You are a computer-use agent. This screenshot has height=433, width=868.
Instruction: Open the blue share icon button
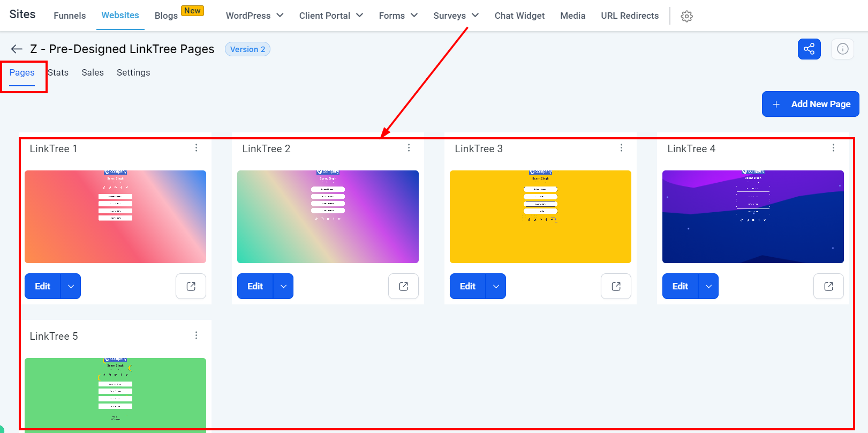point(809,49)
